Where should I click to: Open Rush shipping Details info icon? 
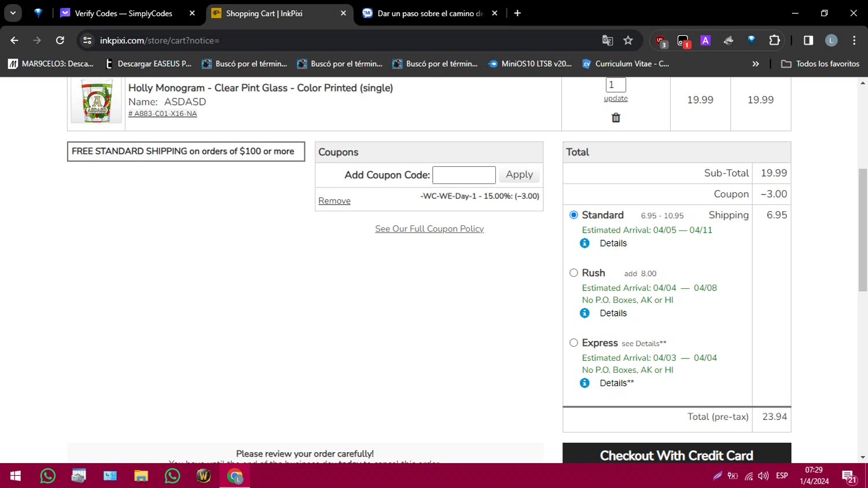(x=585, y=313)
